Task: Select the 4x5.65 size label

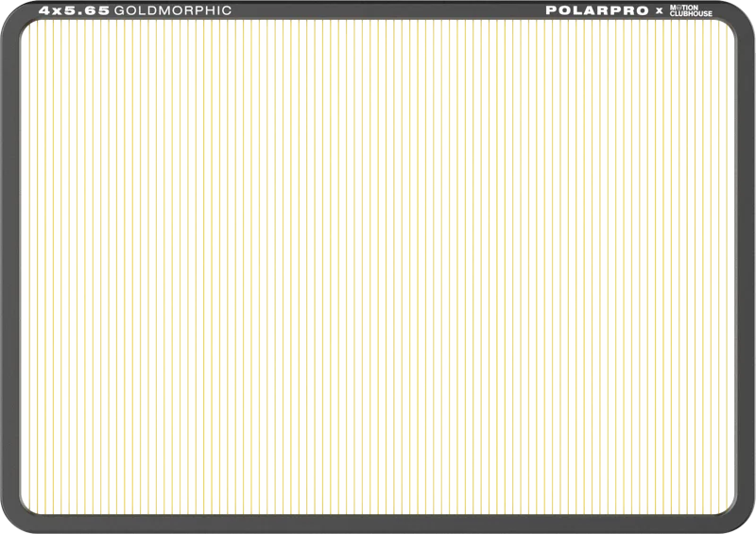Action: coord(75,10)
